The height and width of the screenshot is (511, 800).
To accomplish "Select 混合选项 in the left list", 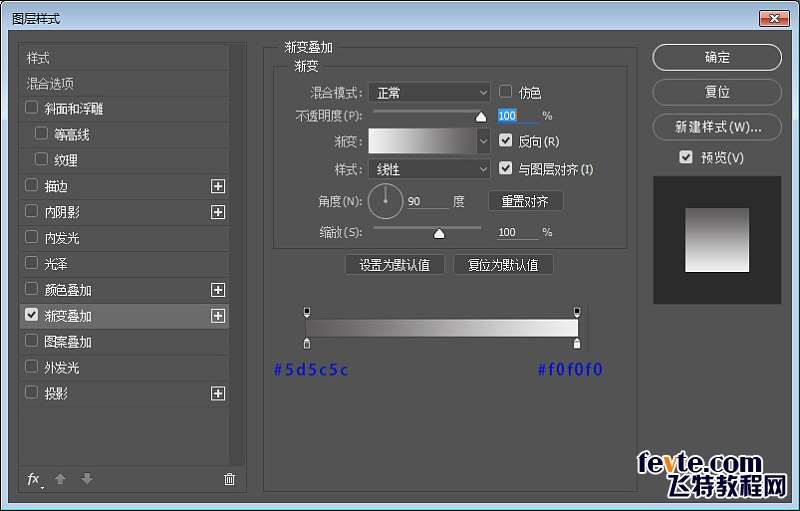I will pos(125,84).
